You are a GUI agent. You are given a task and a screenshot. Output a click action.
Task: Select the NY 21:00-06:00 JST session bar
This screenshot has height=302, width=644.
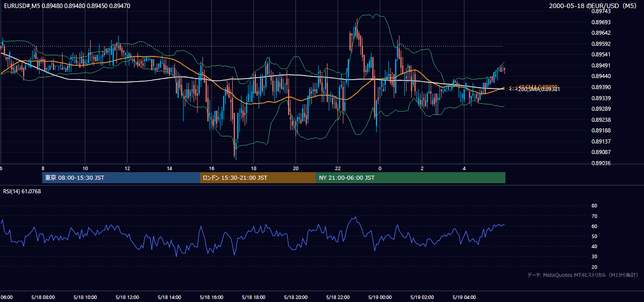pyautogui.click(x=411, y=178)
